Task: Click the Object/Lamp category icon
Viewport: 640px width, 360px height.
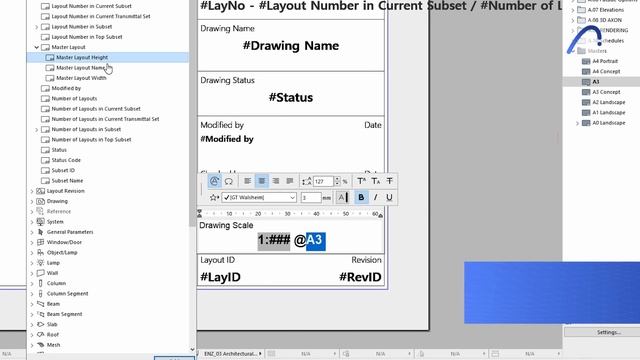Action: coord(40,252)
